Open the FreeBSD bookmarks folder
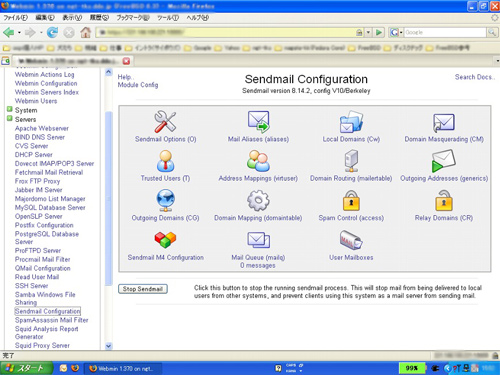The width and height of the screenshot is (500, 375). coord(365,48)
